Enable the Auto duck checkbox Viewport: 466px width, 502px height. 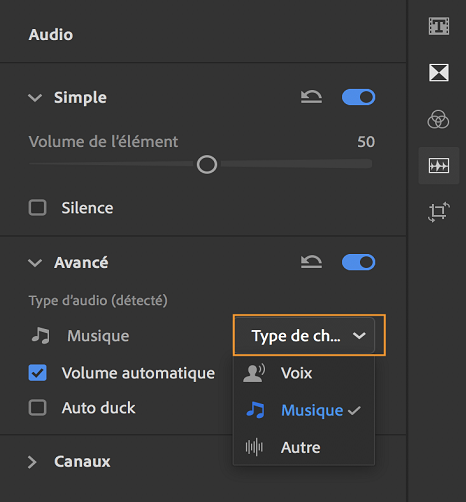[37, 407]
